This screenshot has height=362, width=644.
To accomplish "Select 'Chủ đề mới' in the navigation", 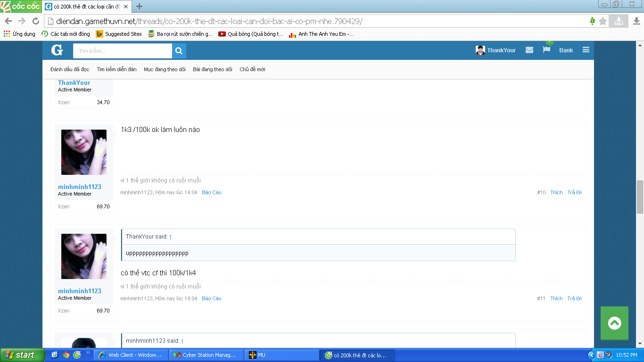I will coord(252,69).
